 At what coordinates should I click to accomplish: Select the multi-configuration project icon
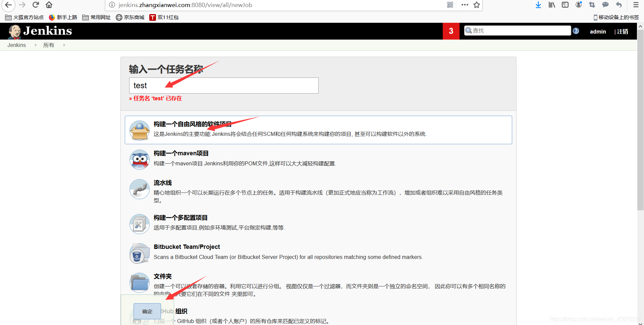140,224
